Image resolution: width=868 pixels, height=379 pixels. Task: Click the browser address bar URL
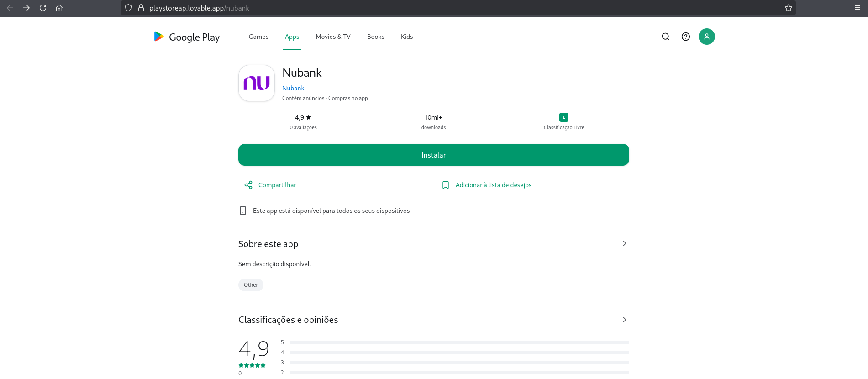[199, 8]
